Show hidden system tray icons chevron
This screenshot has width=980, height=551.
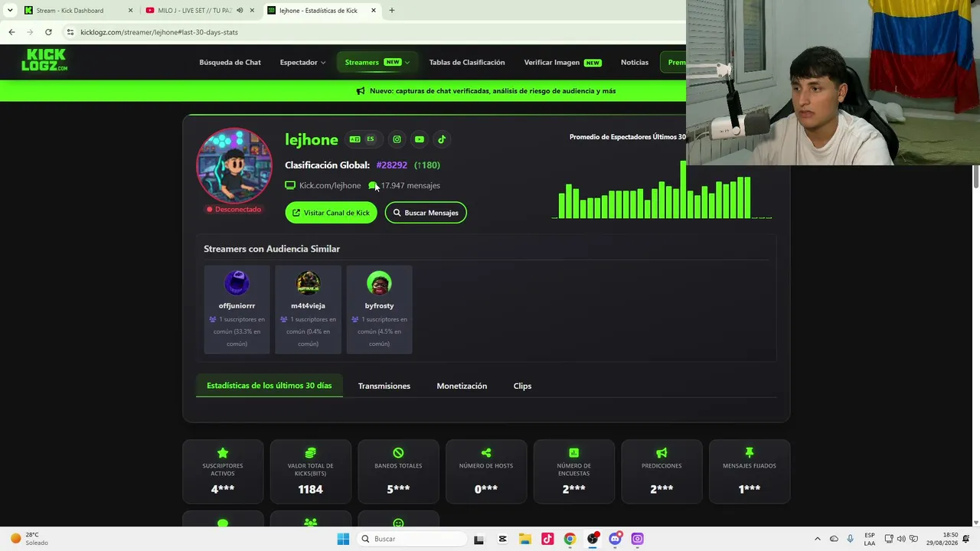point(817,539)
